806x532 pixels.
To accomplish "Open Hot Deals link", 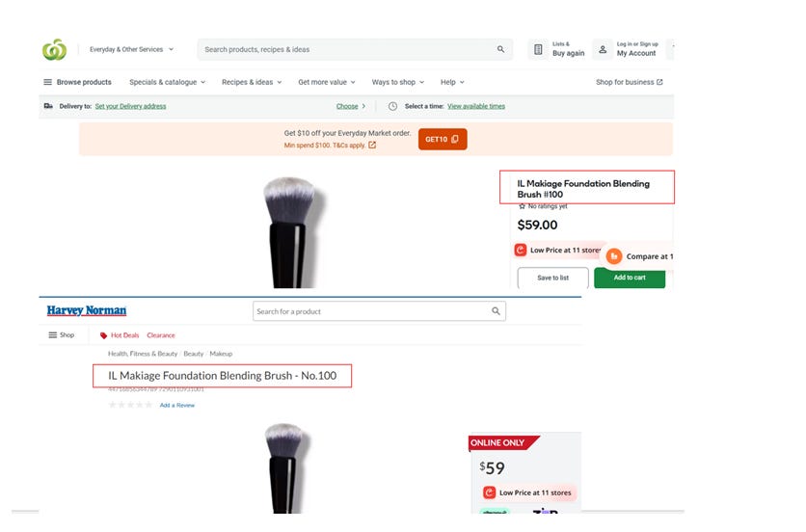I will click(x=125, y=335).
